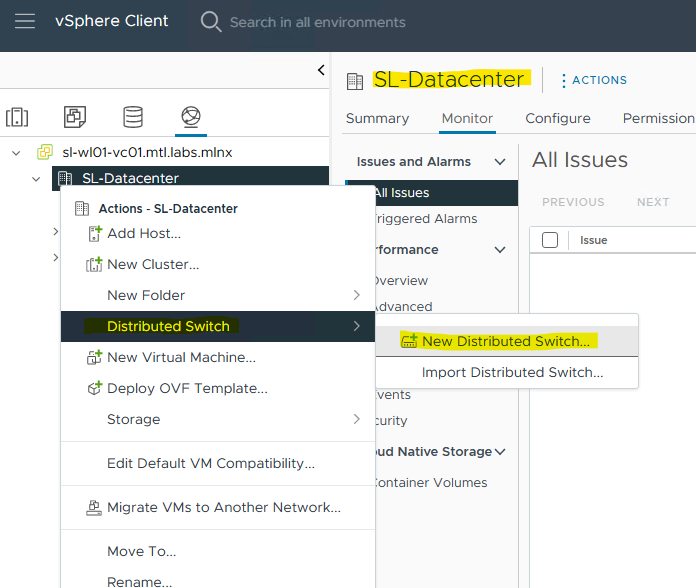Toggle the select-all checkbox in Issue header

click(x=550, y=240)
